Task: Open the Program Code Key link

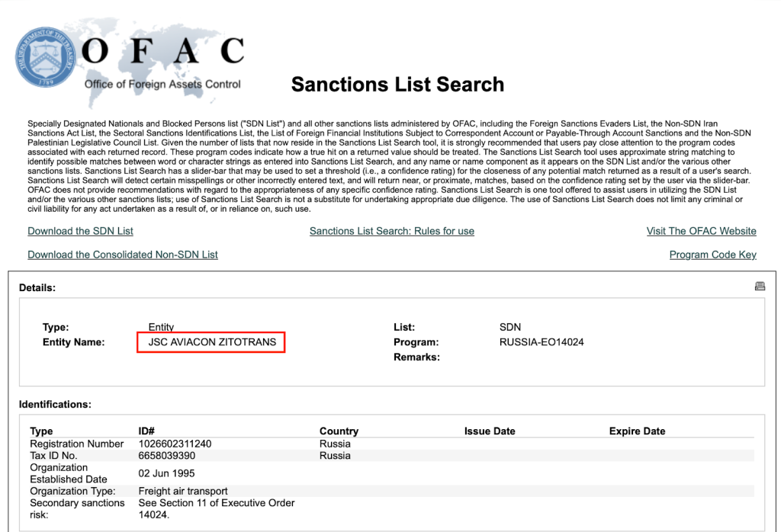Action: 712,255
